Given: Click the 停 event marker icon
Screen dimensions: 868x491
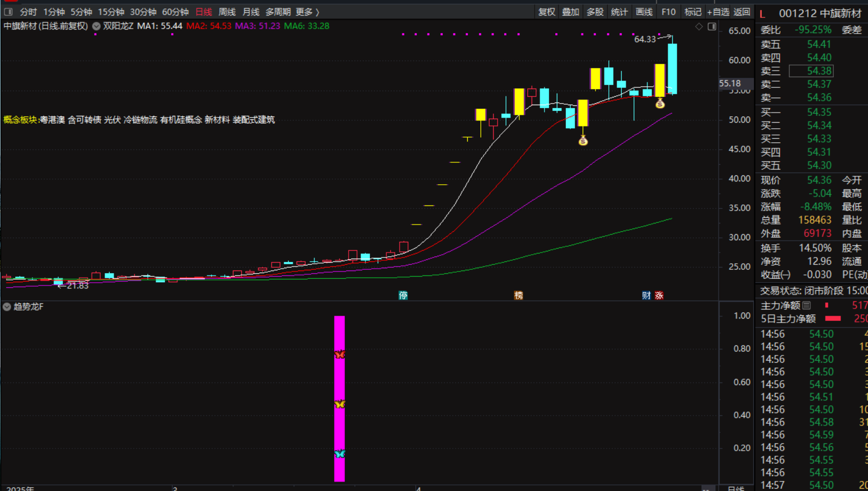Looking at the screenshot, I should [x=403, y=295].
